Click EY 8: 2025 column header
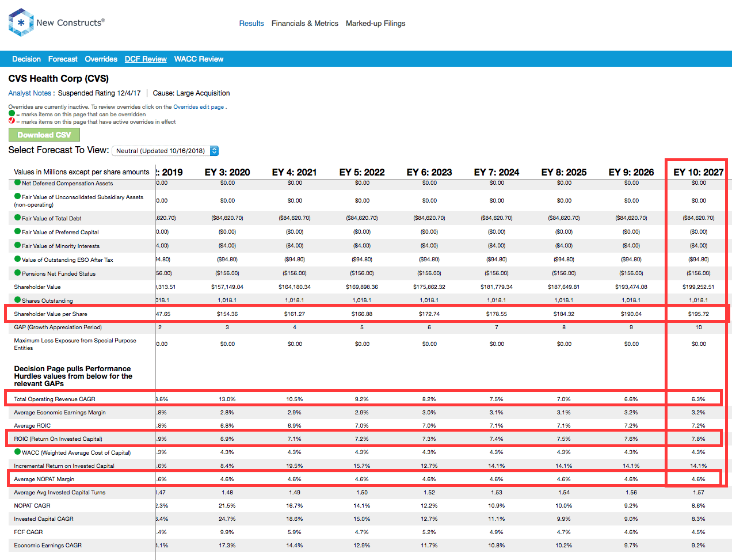732x560 pixels. coord(564,172)
